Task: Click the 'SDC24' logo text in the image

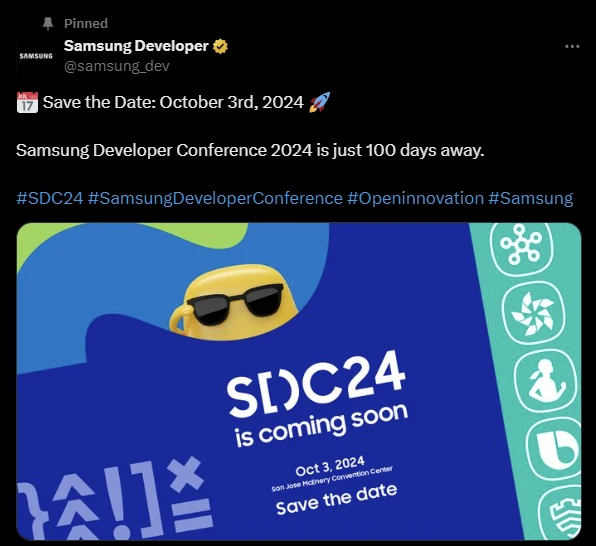Action: pos(316,383)
